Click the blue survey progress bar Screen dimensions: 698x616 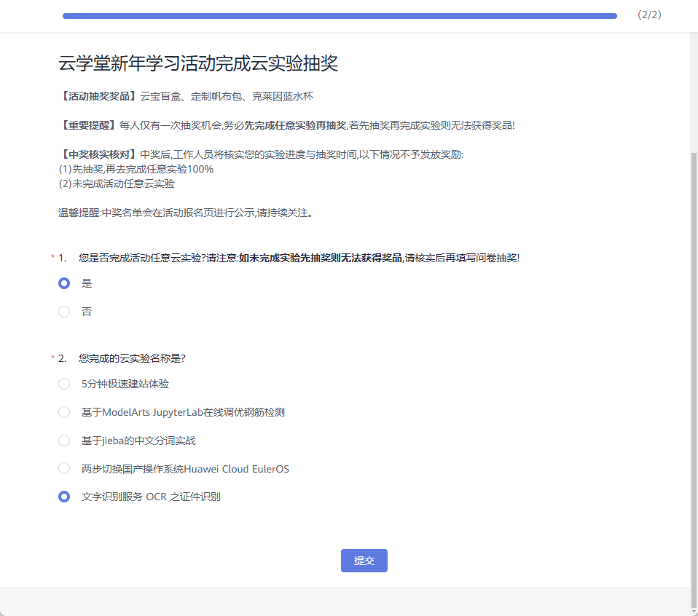[x=340, y=15]
